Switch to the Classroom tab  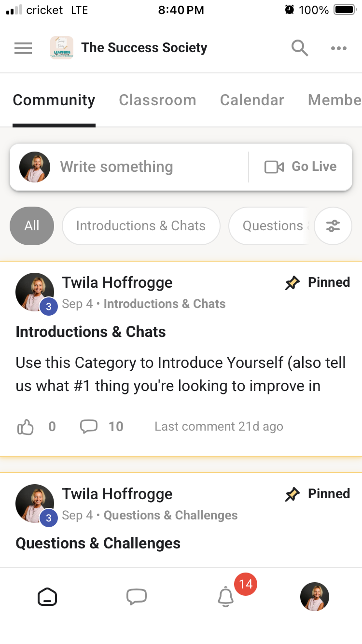click(x=157, y=100)
